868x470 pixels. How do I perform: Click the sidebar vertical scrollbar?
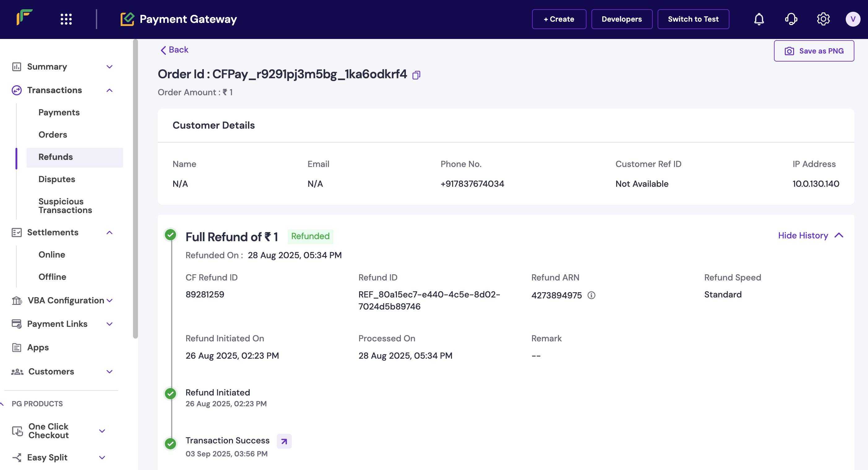click(x=135, y=189)
